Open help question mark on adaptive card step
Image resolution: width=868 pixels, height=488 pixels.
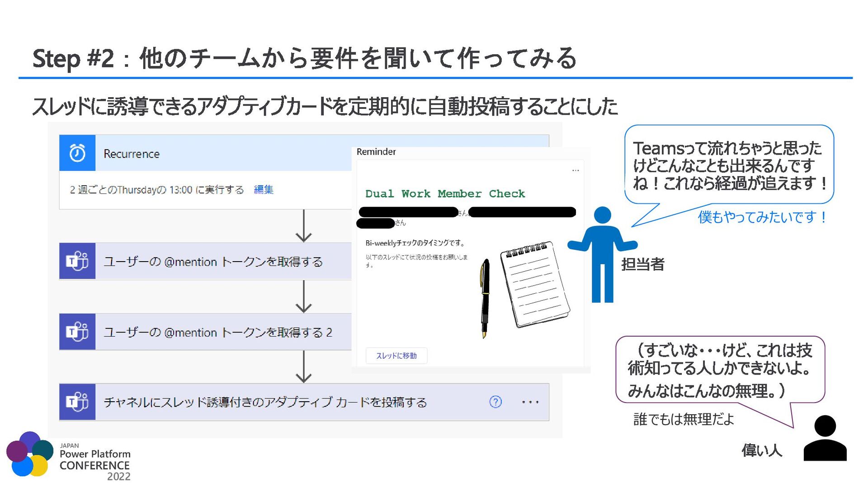coord(495,402)
